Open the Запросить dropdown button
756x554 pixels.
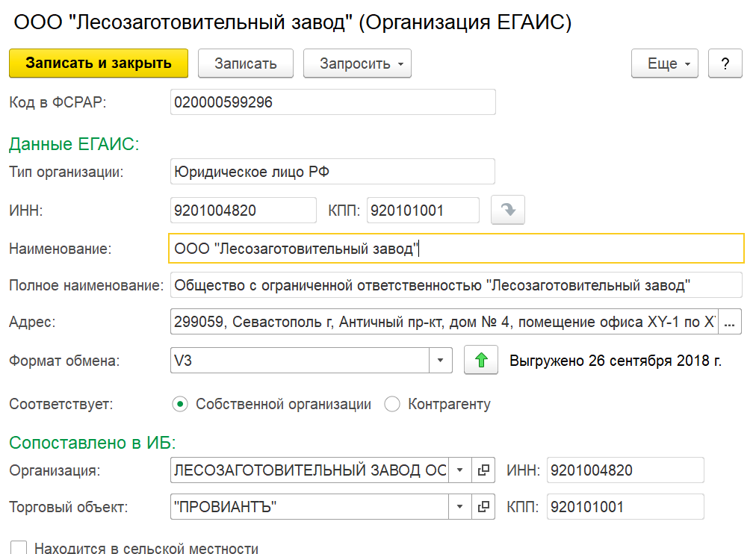(357, 63)
